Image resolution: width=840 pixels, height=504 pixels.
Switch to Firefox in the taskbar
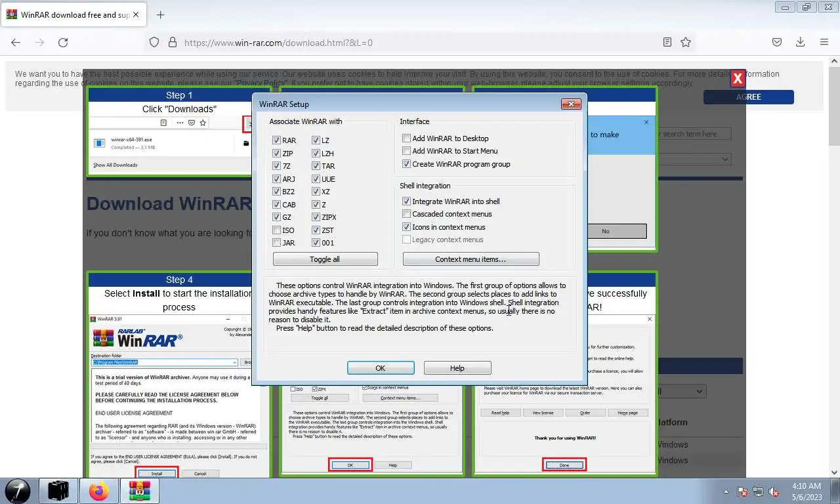[100, 491]
